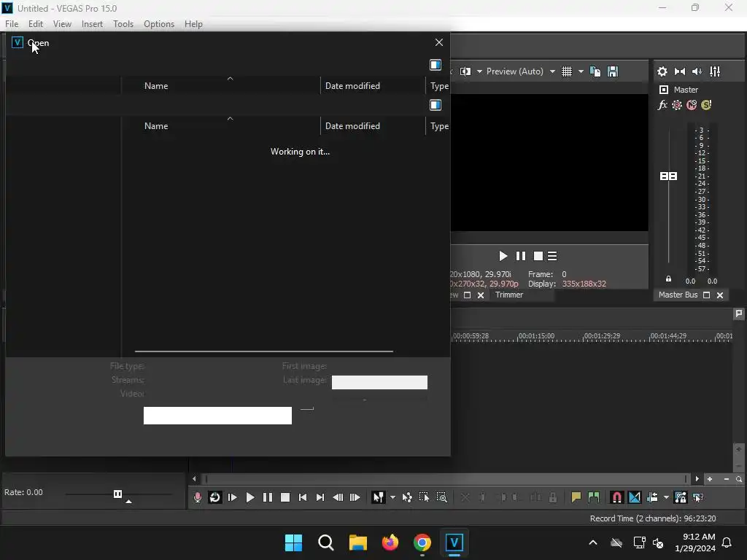Screen dimensions: 747x560
Task: Select the Master Bus tab
Action: click(x=678, y=295)
